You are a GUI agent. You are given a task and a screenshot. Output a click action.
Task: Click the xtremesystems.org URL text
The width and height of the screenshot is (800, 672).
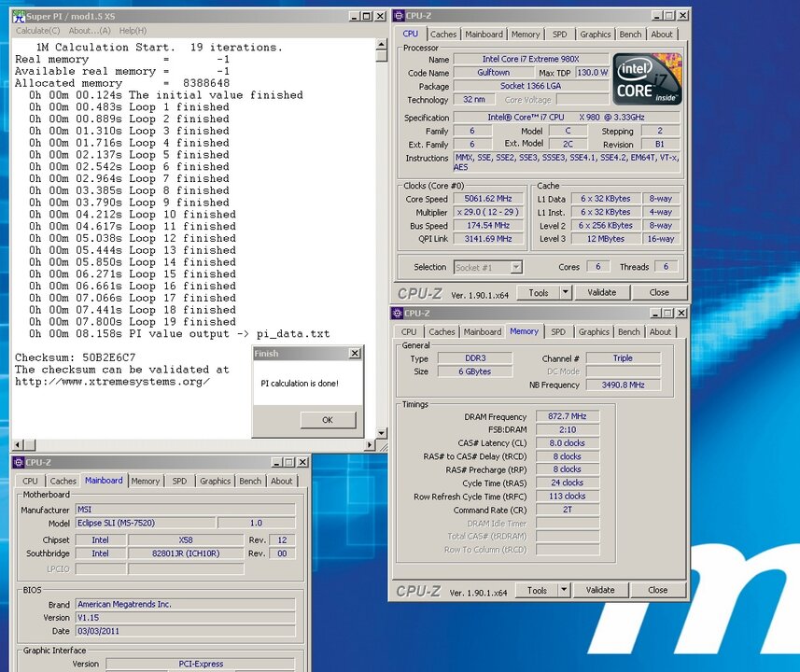pyautogui.click(x=112, y=382)
